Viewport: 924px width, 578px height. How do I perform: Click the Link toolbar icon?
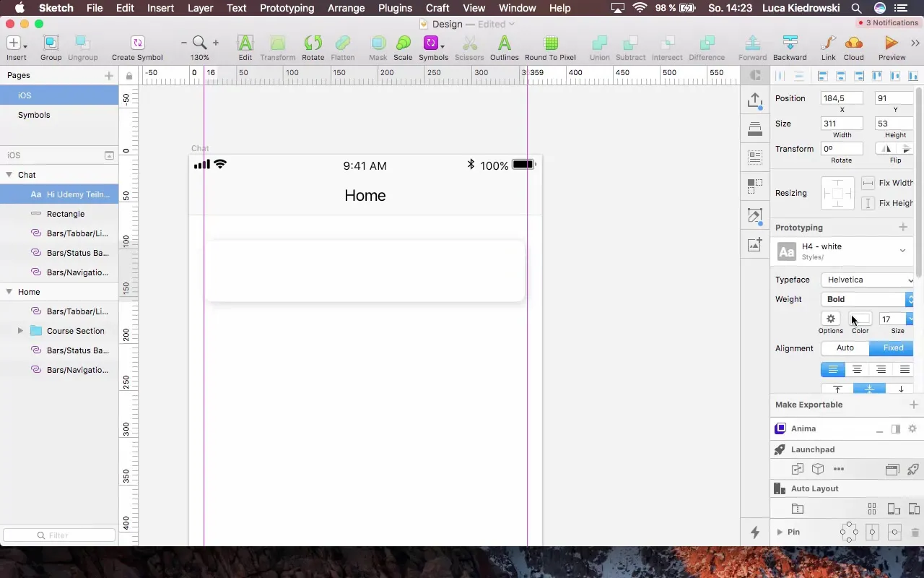coord(828,43)
